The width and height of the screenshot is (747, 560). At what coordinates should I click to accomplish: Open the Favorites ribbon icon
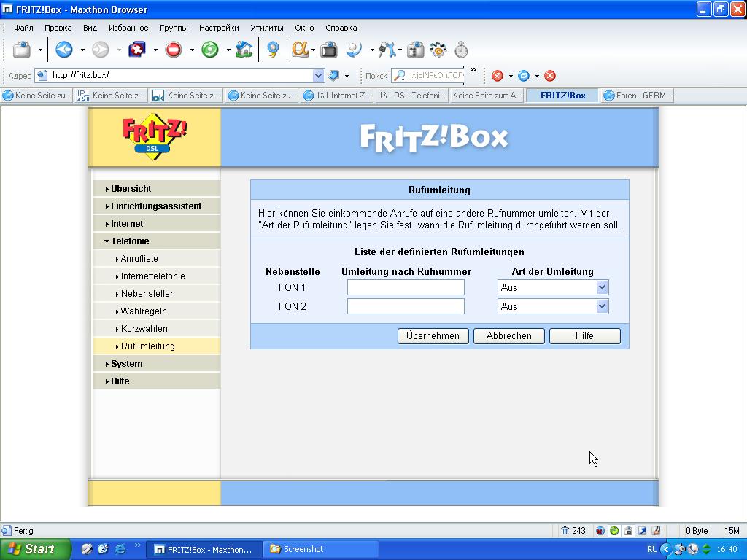(x=273, y=50)
